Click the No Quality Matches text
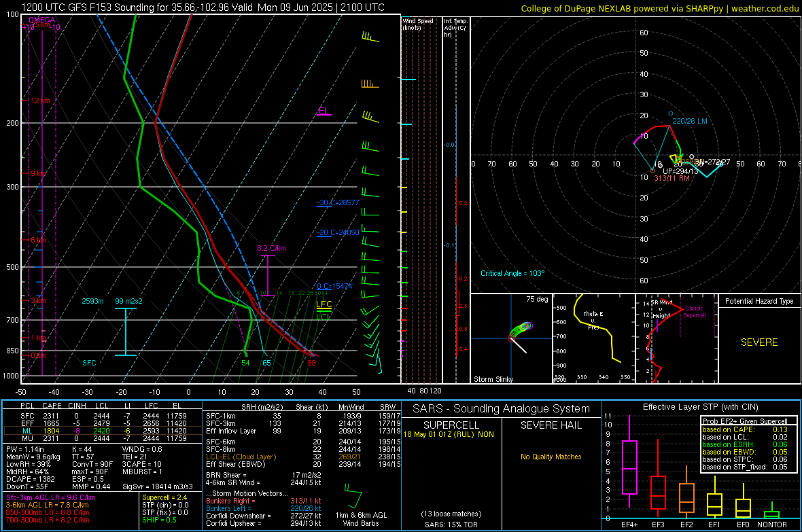The width and height of the screenshot is (802, 532). 551,457
